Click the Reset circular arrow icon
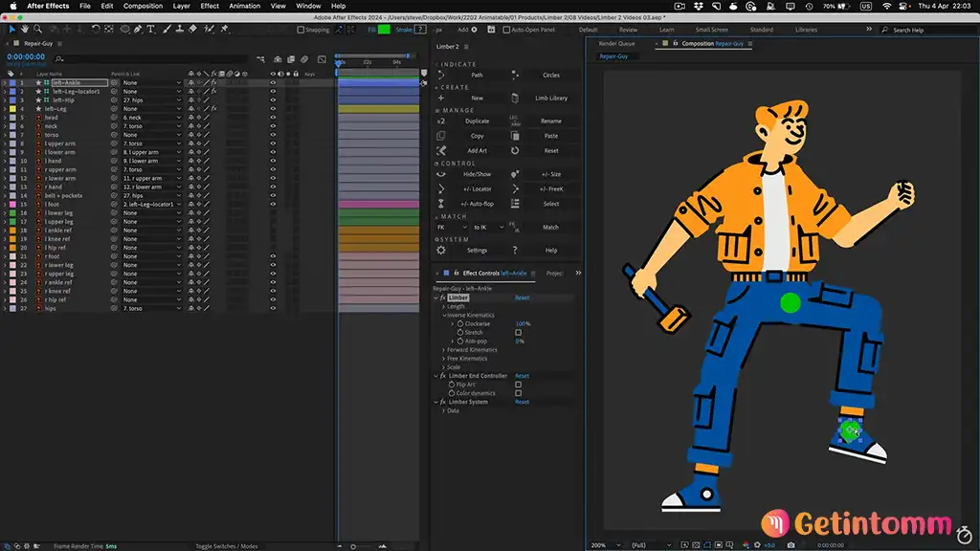Screen dimensions: 980x551 (515, 150)
